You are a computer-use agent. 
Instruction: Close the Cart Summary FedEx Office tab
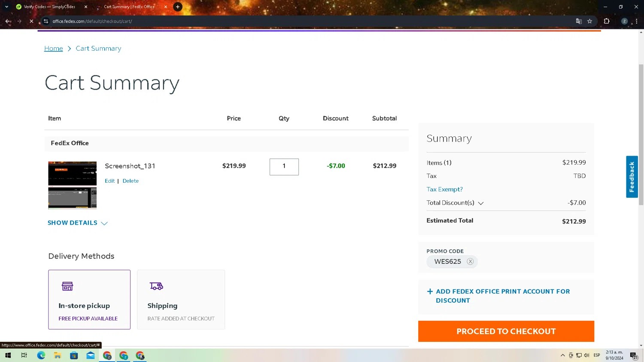tap(166, 7)
